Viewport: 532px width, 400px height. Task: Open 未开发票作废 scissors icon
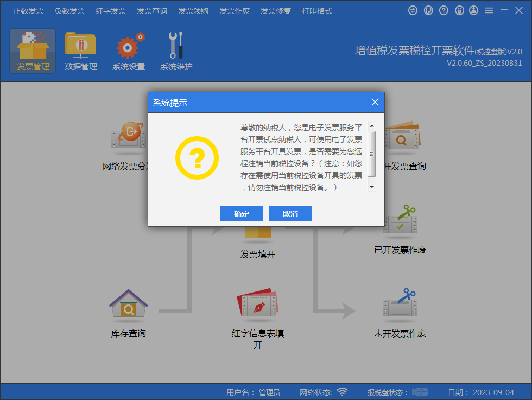(400, 307)
